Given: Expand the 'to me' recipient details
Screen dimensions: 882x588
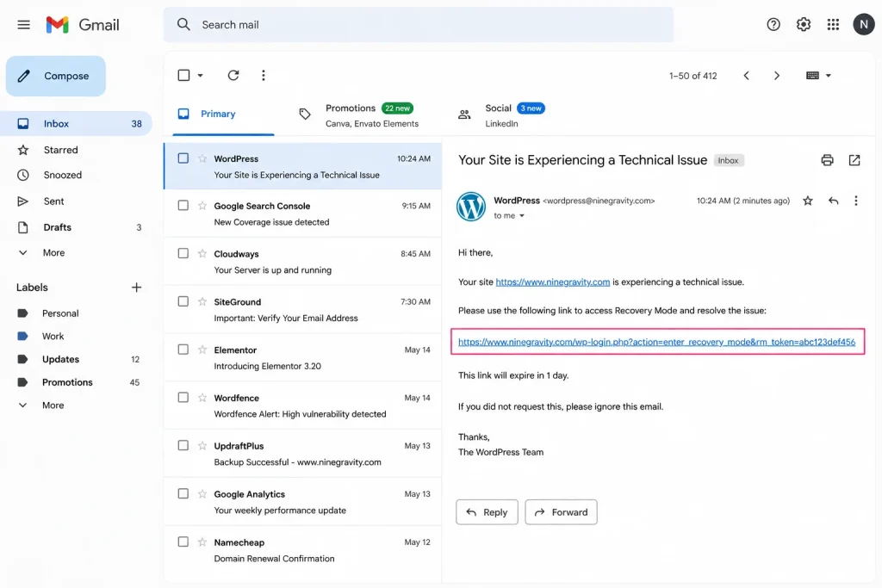Looking at the screenshot, I should coord(522,216).
